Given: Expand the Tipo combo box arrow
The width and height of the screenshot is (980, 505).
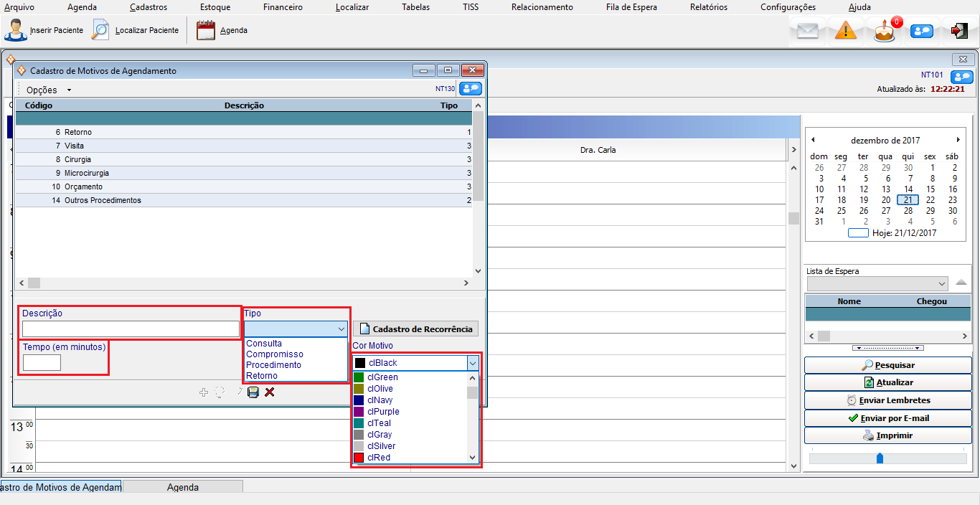Looking at the screenshot, I should click(341, 329).
